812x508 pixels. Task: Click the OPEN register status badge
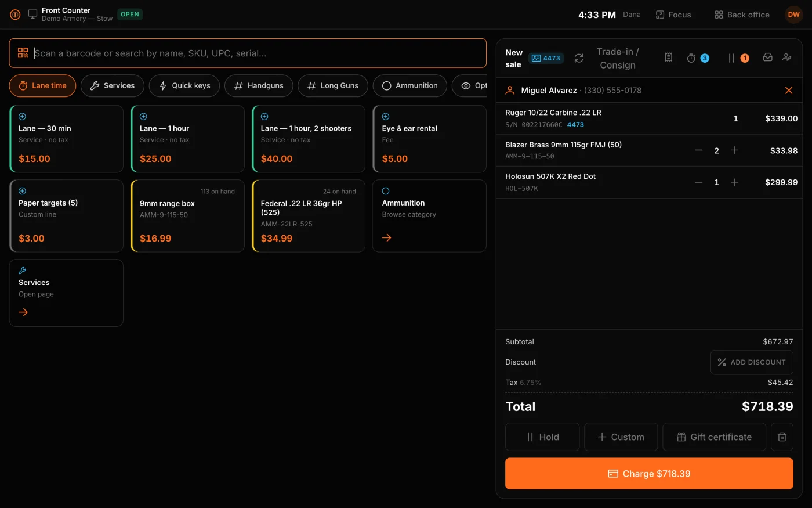[130, 15]
